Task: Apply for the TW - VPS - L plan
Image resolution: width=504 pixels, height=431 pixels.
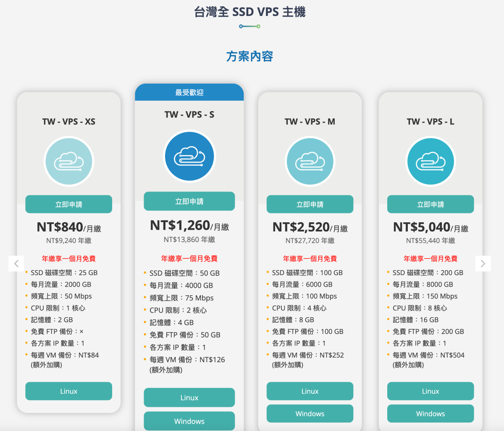Action: pos(430,204)
